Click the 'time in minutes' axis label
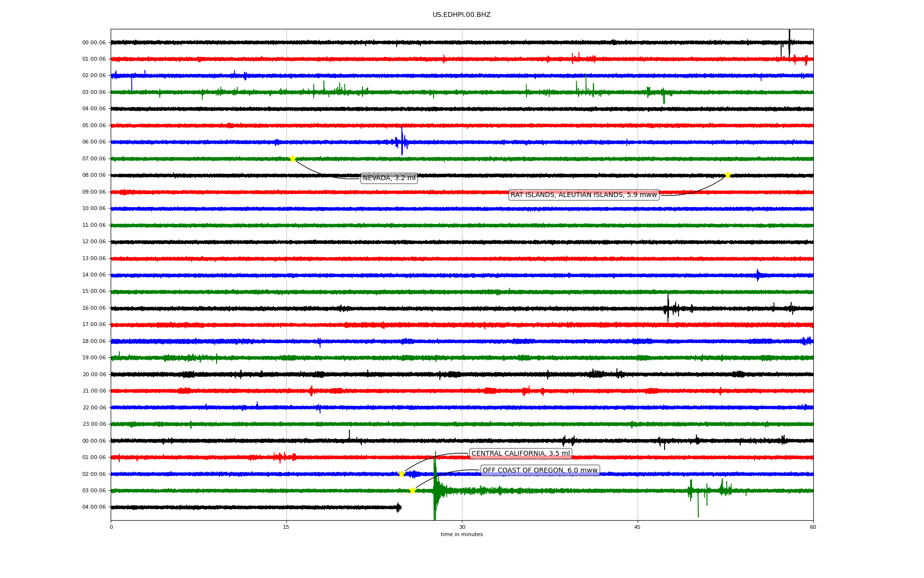 (462, 535)
